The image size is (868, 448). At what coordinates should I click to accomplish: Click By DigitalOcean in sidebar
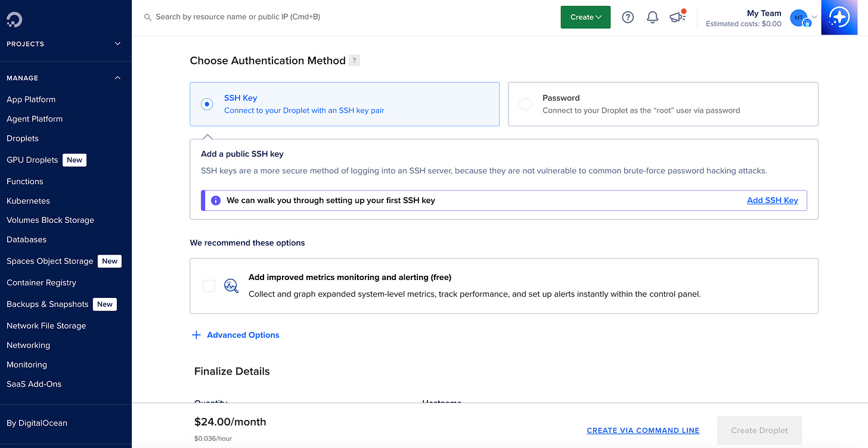click(x=37, y=423)
